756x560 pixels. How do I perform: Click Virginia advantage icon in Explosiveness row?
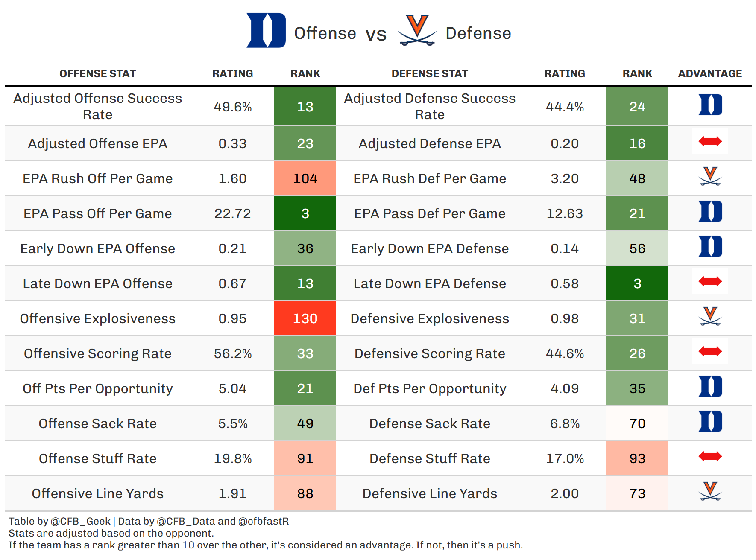point(710,316)
